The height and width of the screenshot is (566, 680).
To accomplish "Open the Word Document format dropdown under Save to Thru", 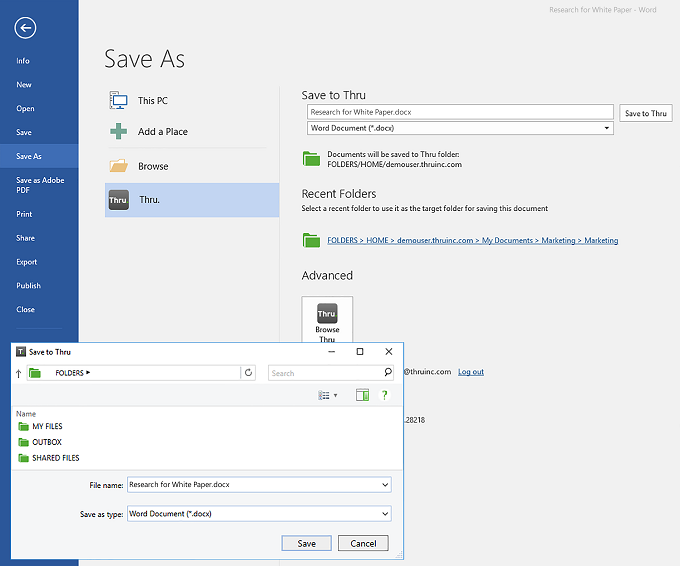I will (607, 128).
